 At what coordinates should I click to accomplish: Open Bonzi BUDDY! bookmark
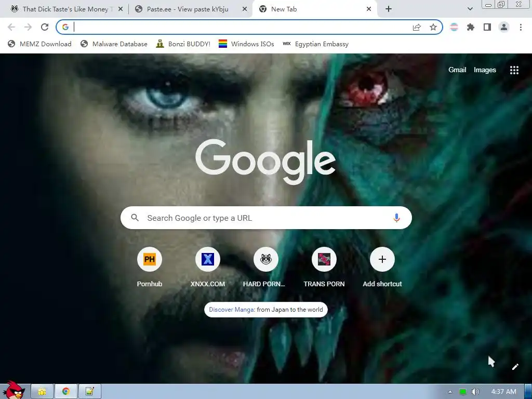[x=183, y=44]
